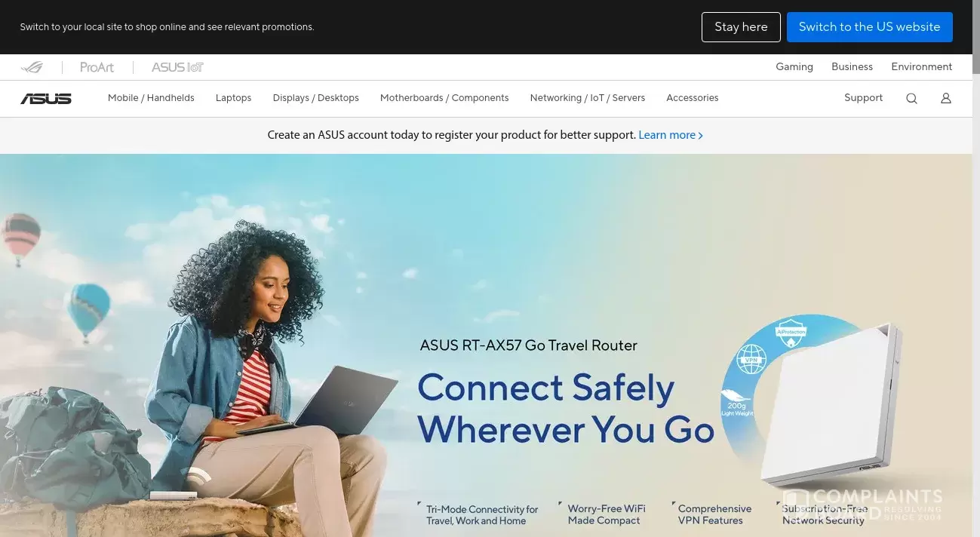Go to the Support page
Screen dimensions: 980x537
[863, 98]
